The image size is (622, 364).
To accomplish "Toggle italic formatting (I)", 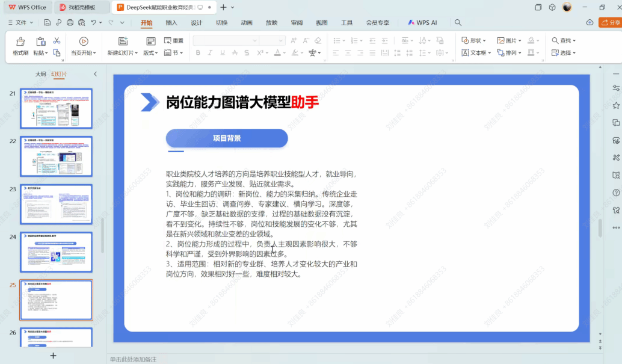I will click(210, 53).
